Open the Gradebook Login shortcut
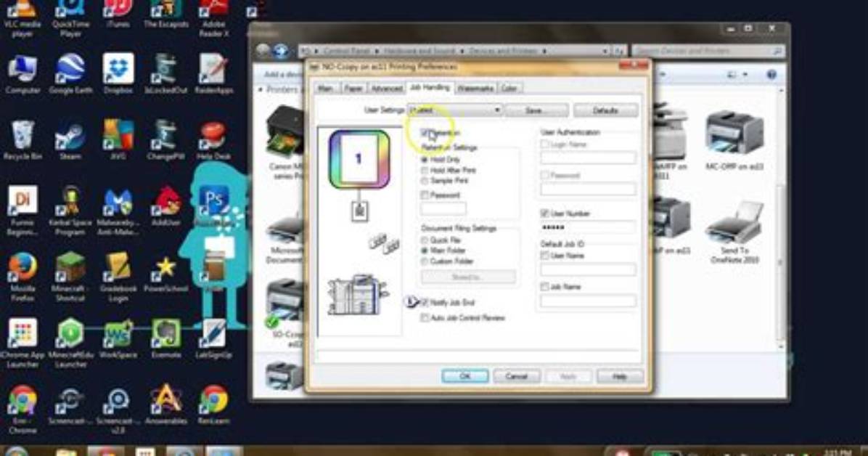868x456 pixels. point(118,277)
